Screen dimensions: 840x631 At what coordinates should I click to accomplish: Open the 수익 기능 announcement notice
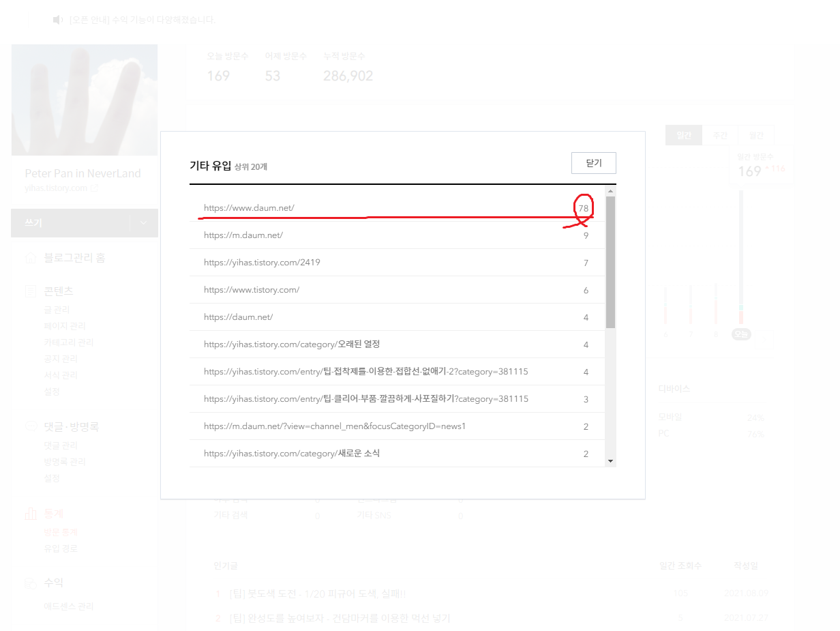[x=142, y=20]
